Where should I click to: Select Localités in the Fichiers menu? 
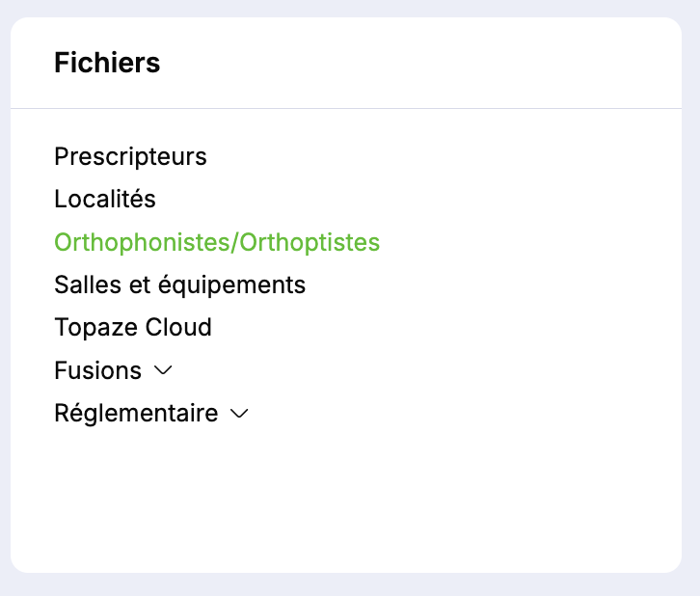(105, 200)
